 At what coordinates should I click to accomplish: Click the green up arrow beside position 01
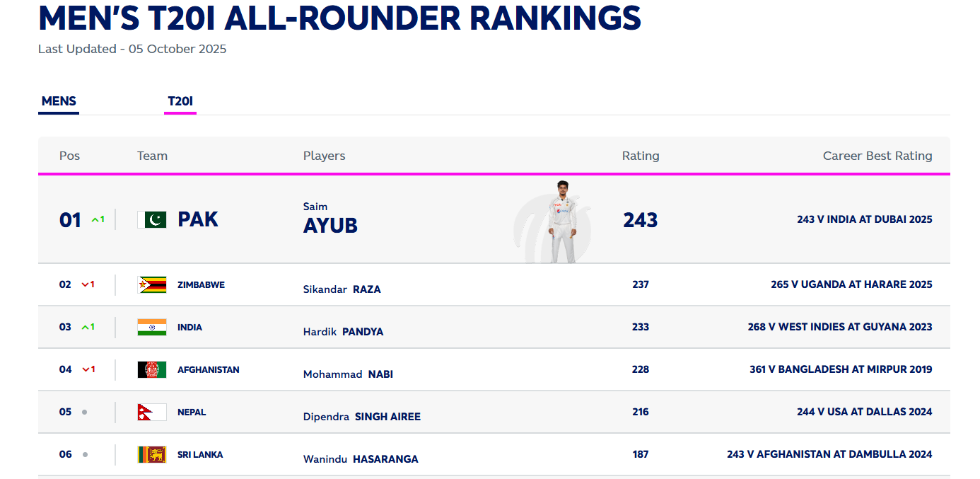pos(95,220)
